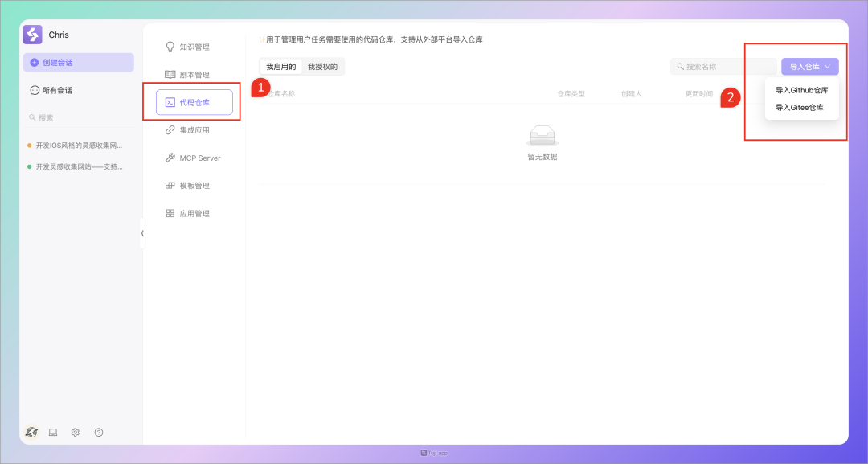Switch to the 我授权的 tab
The height and width of the screenshot is (464, 868).
pyautogui.click(x=323, y=67)
